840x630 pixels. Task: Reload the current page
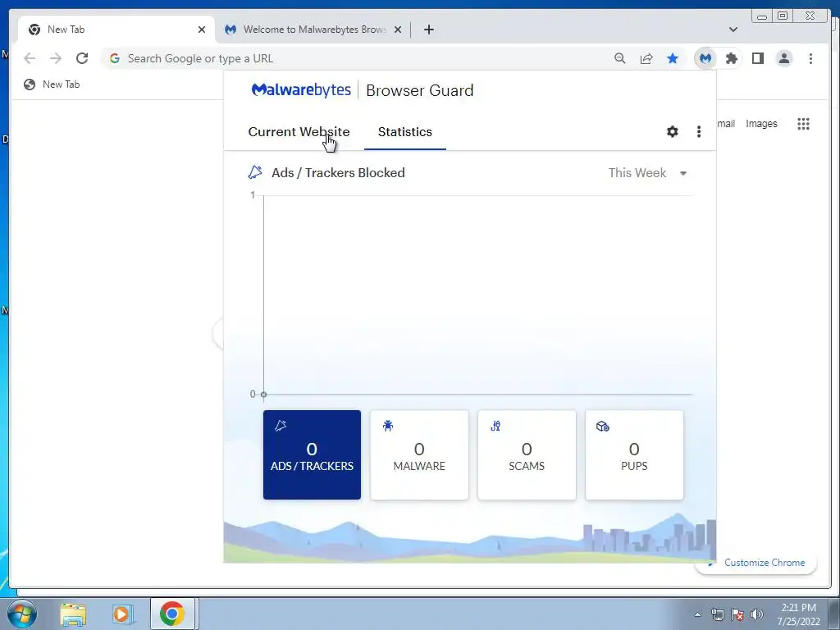[x=82, y=58]
